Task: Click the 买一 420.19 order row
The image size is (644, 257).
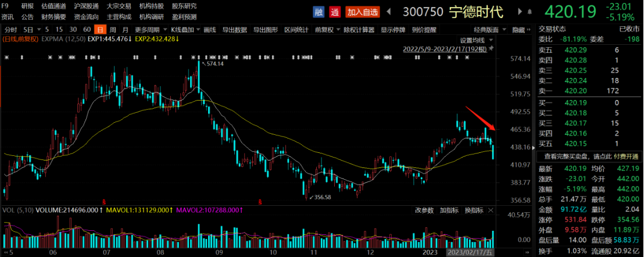Action: 590,103
